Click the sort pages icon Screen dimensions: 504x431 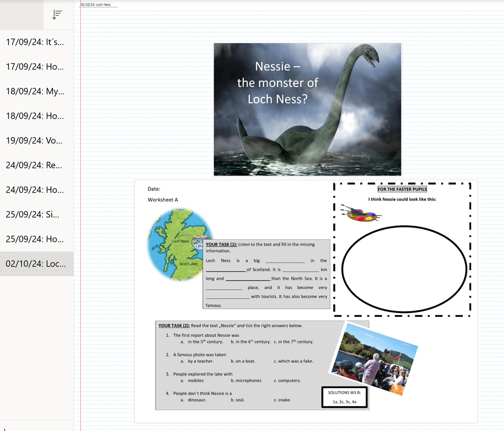pyautogui.click(x=57, y=15)
